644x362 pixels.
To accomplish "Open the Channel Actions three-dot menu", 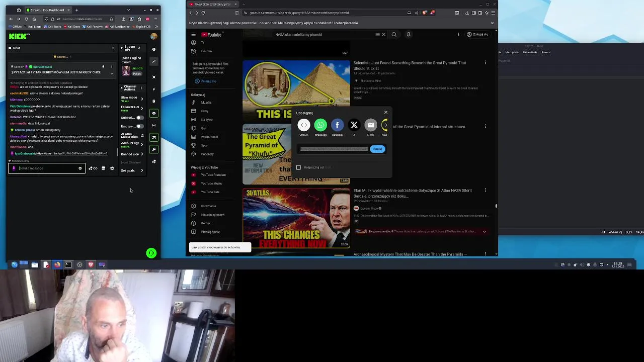I will coord(142,88).
